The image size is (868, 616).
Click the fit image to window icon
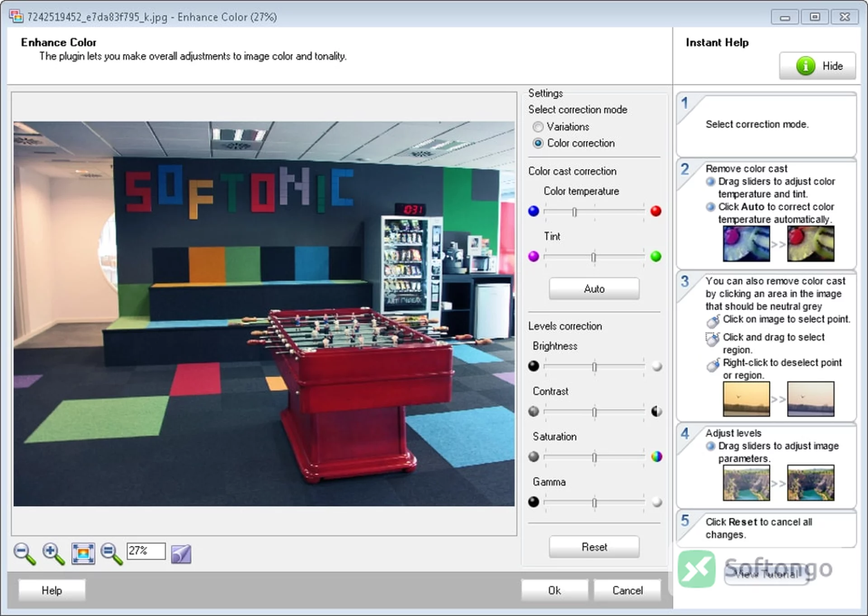click(x=83, y=554)
